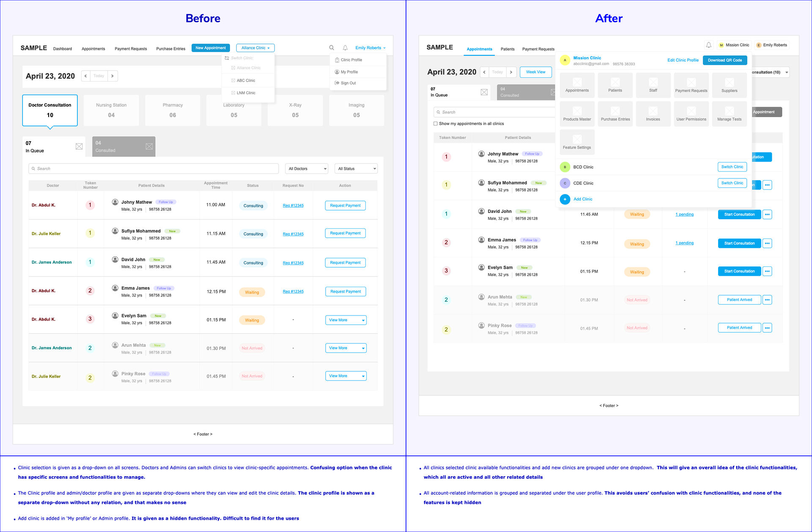Click the notification bell in After header

click(708, 45)
